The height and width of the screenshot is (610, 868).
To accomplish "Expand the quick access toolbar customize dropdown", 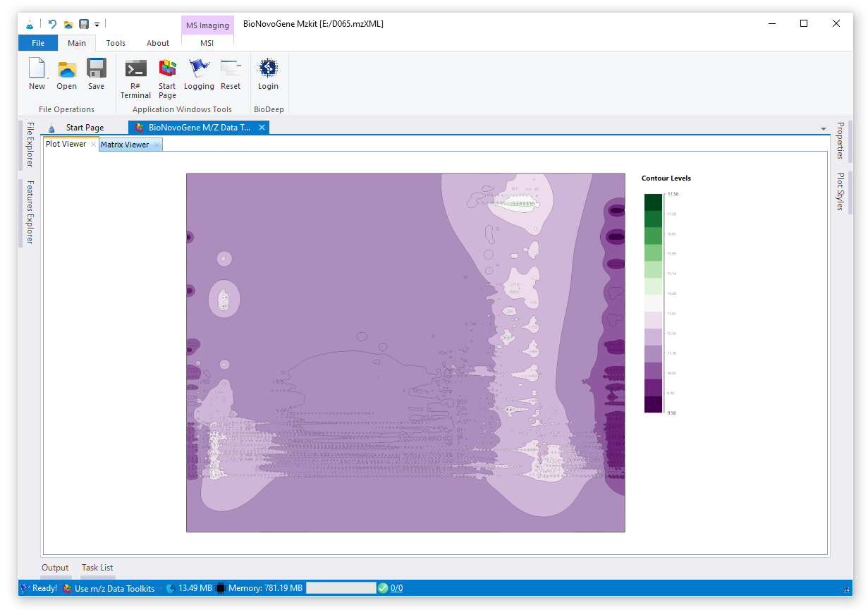I will pos(97,25).
